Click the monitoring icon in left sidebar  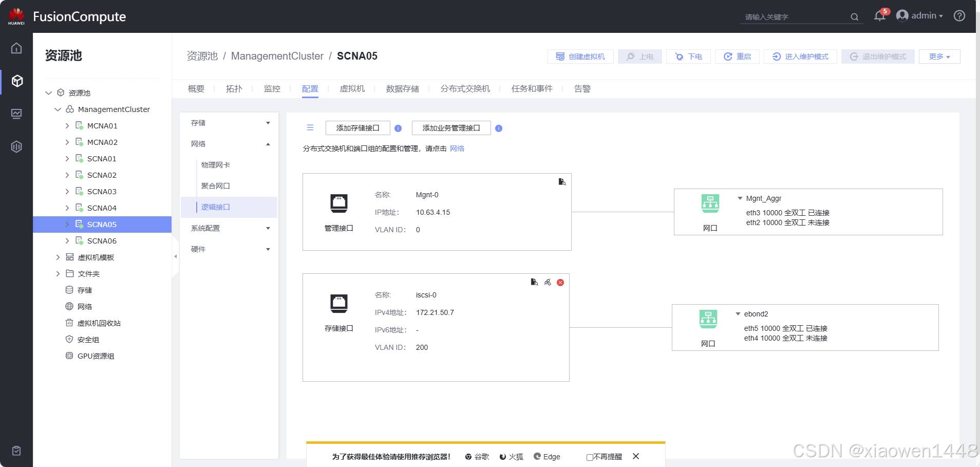pos(16,114)
